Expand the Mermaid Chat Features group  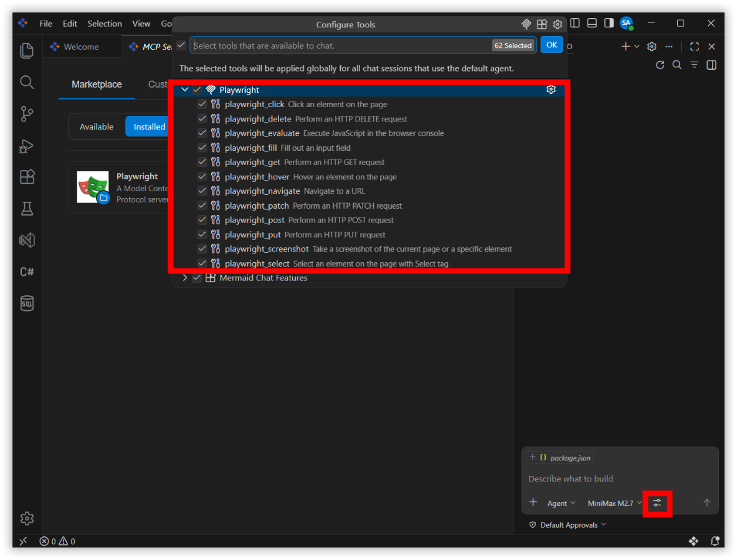pos(185,278)
